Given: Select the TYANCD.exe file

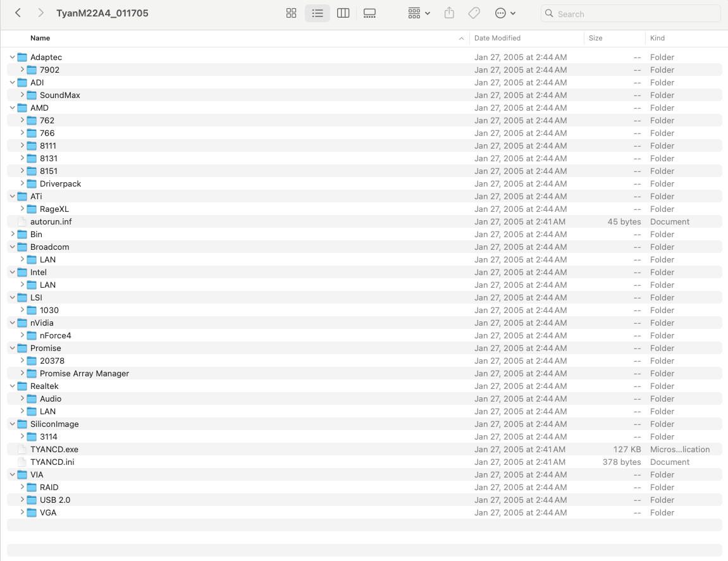Looking at the screenshot, I should click(364, 449).
